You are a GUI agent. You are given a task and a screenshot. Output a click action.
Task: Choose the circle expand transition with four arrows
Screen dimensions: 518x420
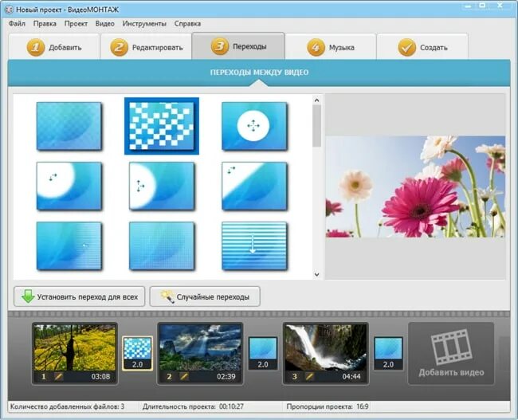click(254, 126)
